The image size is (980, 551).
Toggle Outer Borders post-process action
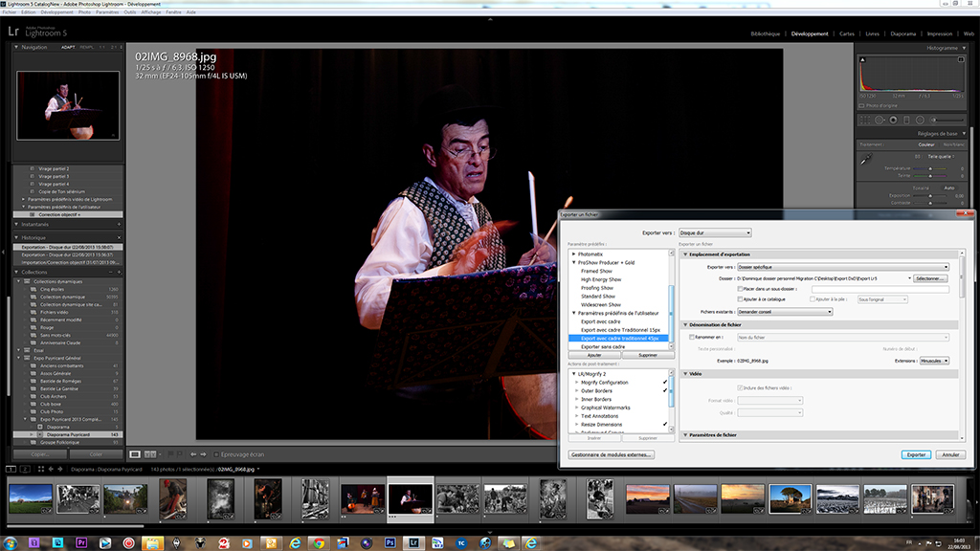pyautogui.click(x=664, y=390)
